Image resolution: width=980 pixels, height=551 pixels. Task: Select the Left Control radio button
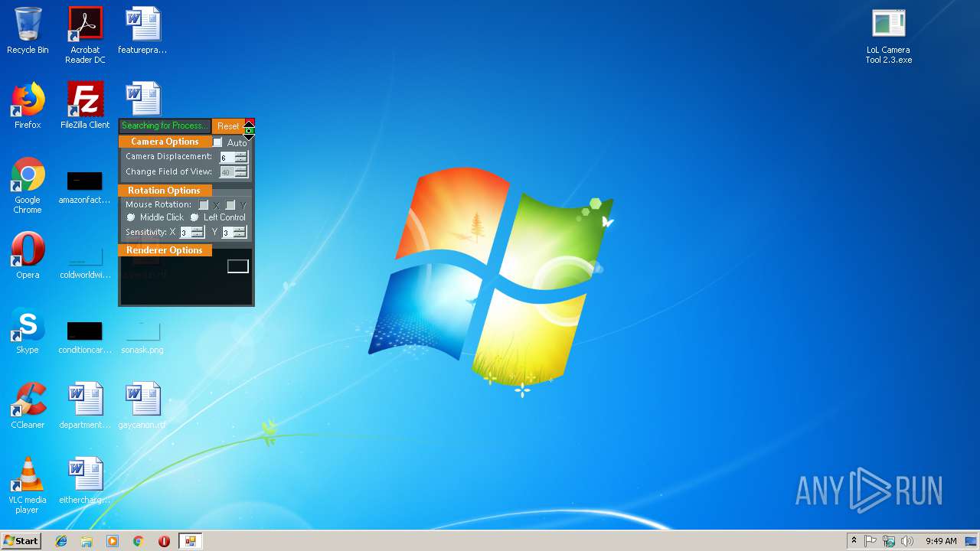[194, 217]
